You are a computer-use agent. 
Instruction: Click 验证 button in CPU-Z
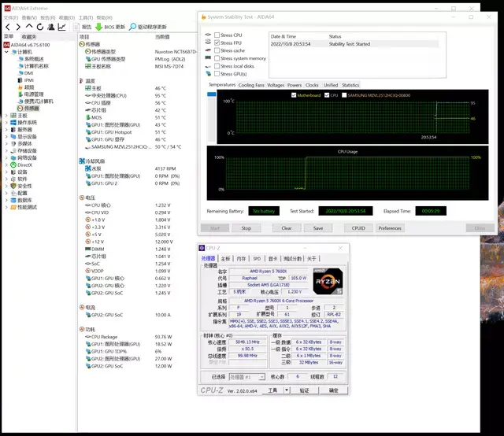tap(305, 390)
